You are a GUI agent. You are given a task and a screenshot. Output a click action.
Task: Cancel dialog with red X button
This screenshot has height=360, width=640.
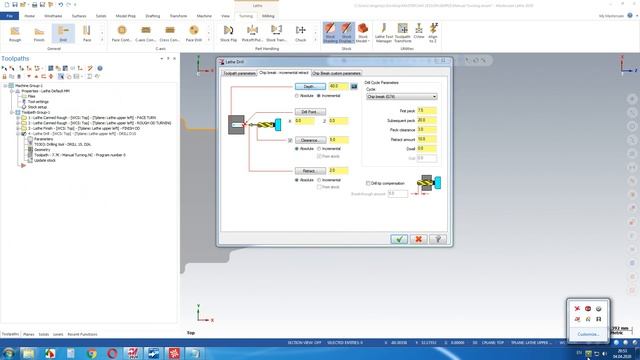tap(418, 239)
